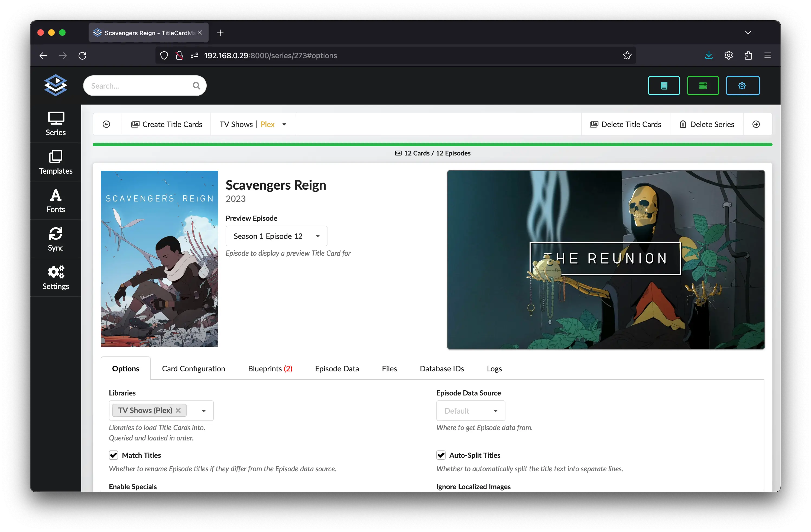Screen dimensions: 811x532
Task: Click the green server icon button
Action: point(703,86)
